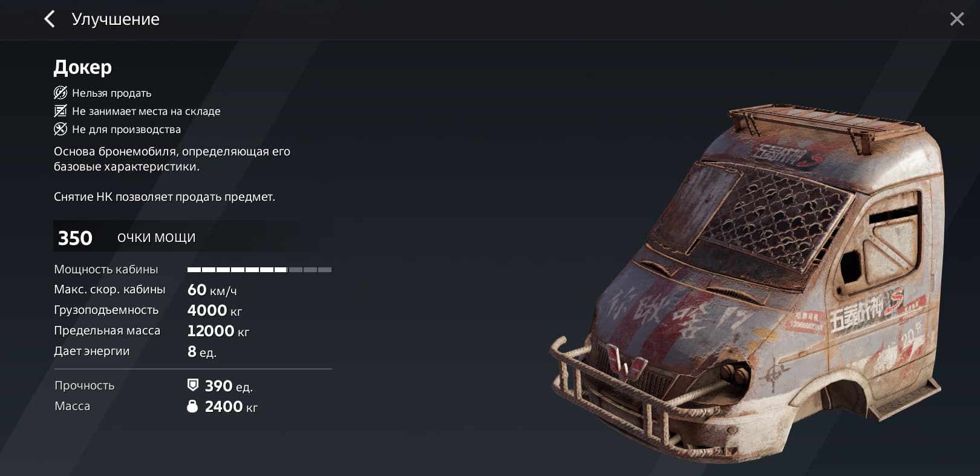The image size is (980, 476).
Task: Click the Грузоподъемность 4000 кг value
Action: [x=215, y=311]
